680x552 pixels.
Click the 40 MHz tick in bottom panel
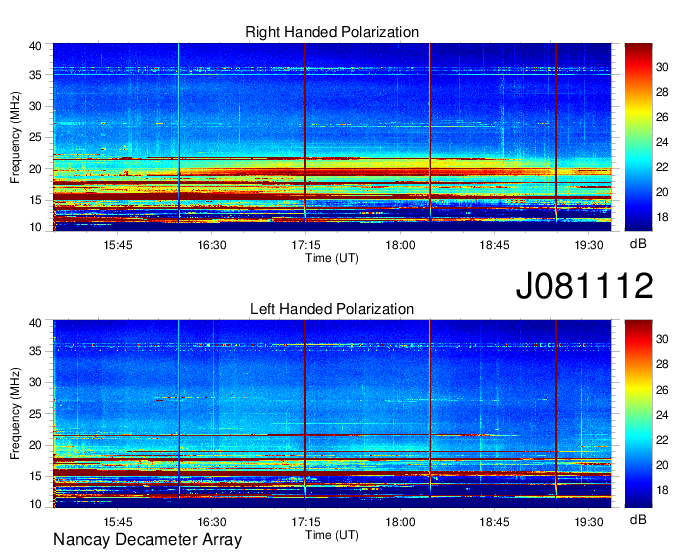[35, 323]
